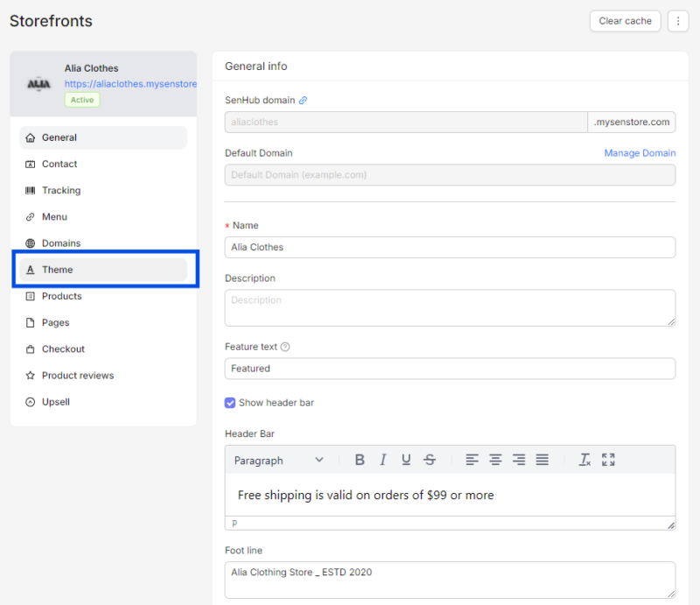Click the P element path indicator
700x605 pixels.
[x=234, y=524]
